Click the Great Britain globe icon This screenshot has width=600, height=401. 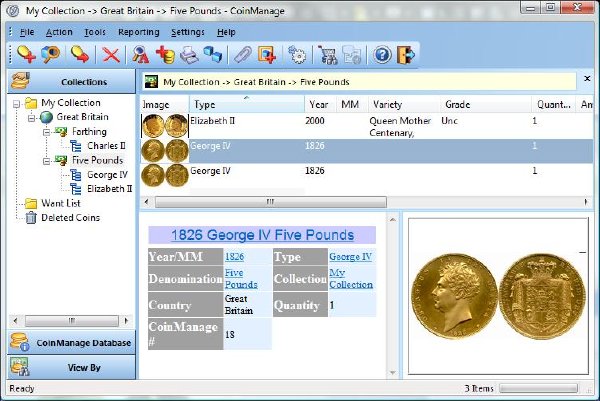(46, 117)
